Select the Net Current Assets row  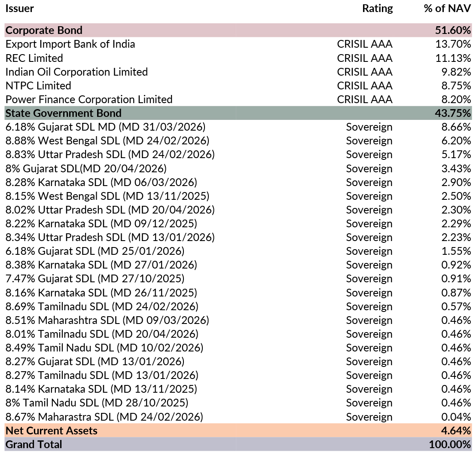(52, 431)
